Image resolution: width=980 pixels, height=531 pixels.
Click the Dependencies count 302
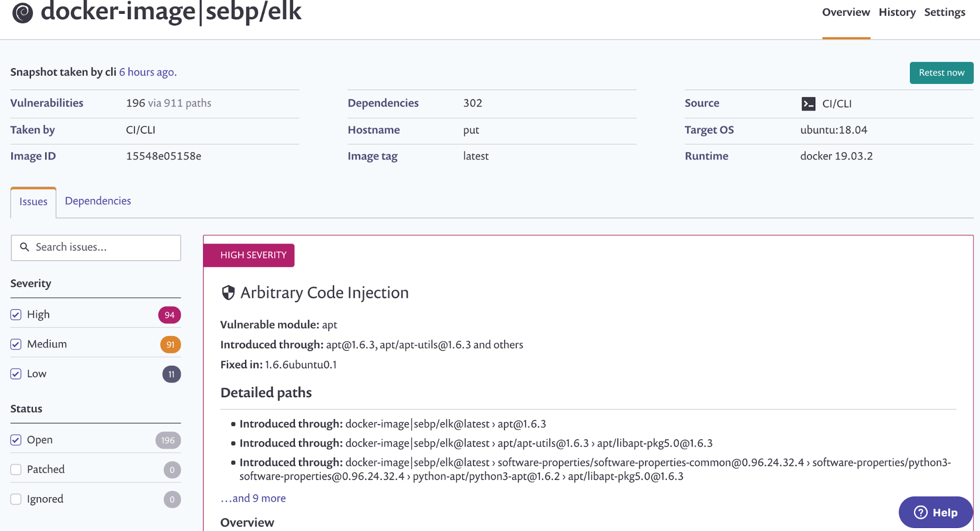point(473,103)
